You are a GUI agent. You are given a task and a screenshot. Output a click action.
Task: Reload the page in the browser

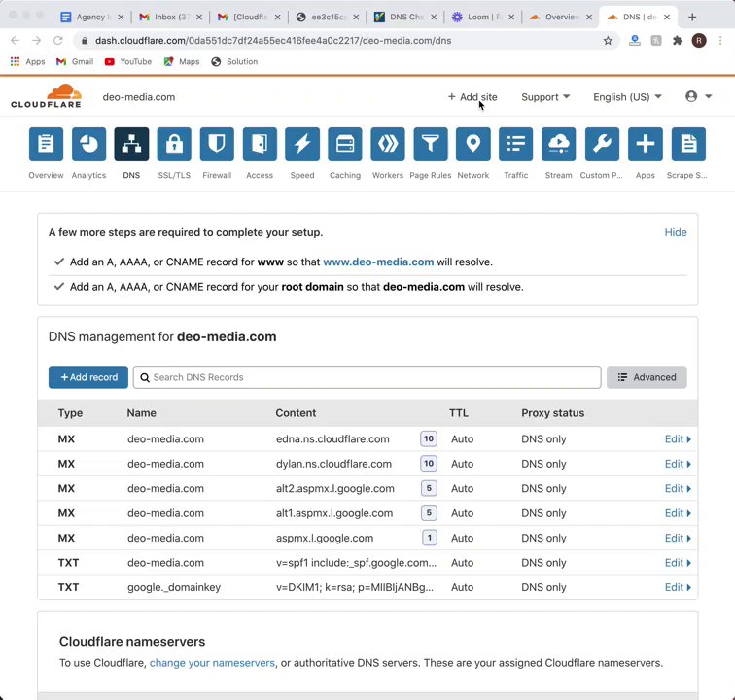(x=57, y=41)
